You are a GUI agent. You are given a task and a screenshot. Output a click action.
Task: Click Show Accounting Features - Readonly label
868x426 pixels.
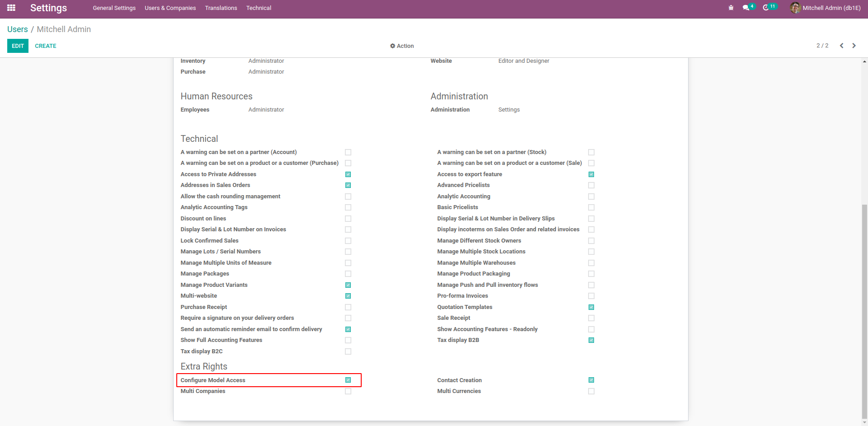[487, 329]
